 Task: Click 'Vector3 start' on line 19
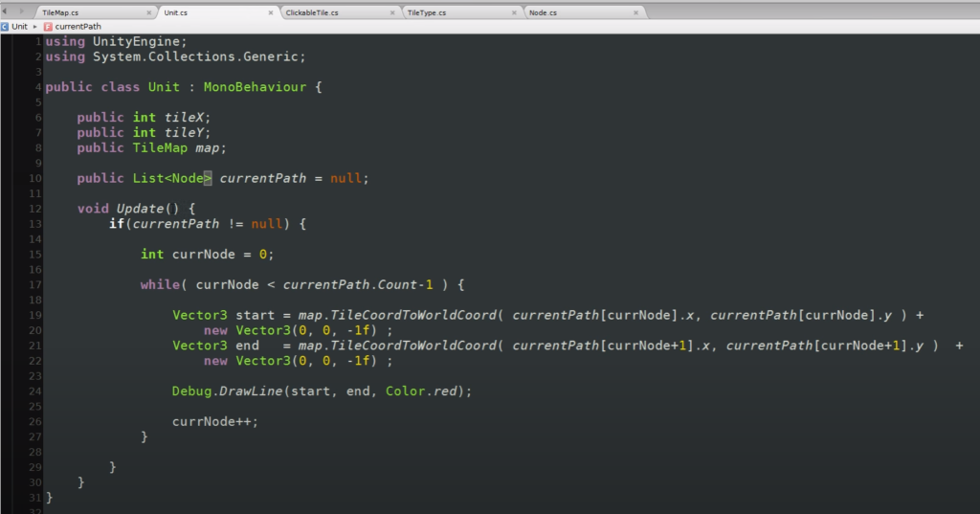coord(223,315)
